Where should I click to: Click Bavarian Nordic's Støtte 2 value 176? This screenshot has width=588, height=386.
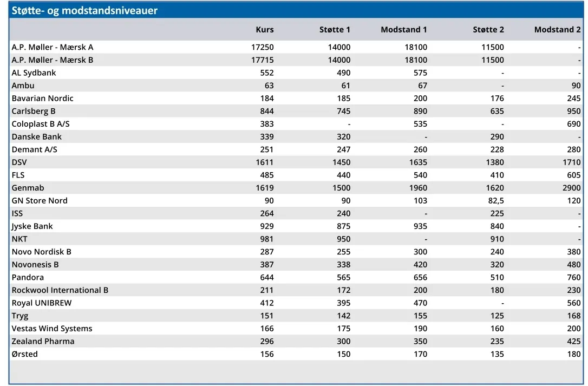[x=497, y=99]
